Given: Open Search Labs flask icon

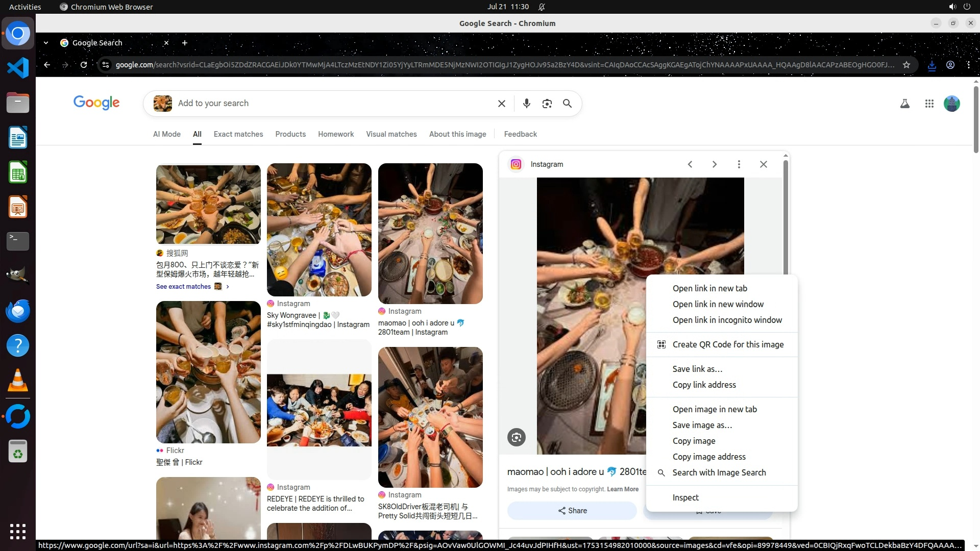Looking at the screenshot, I should pos(904,104).
